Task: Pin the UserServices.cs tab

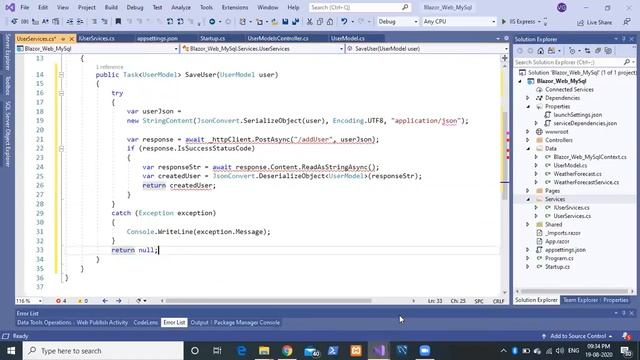Action: tap(63, 39)
